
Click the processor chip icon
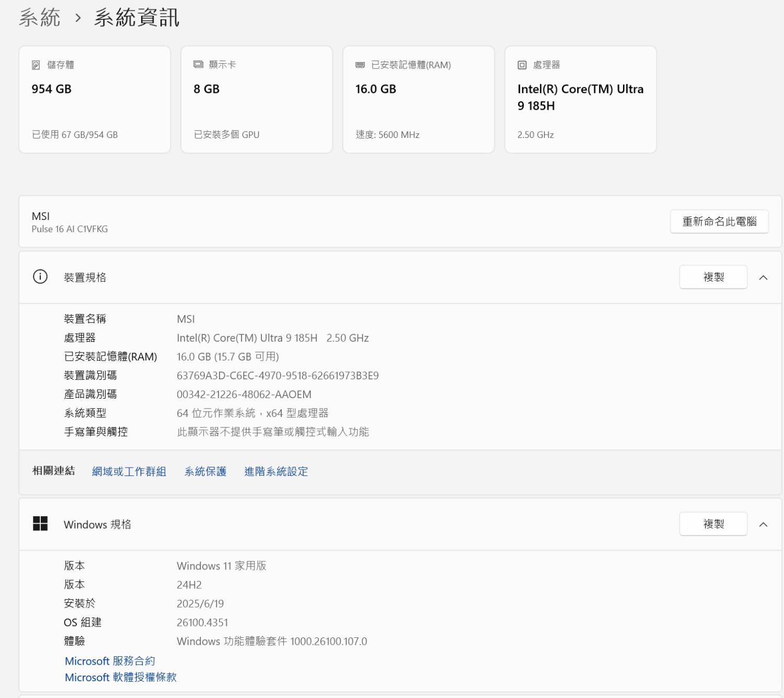pos(522,65)
